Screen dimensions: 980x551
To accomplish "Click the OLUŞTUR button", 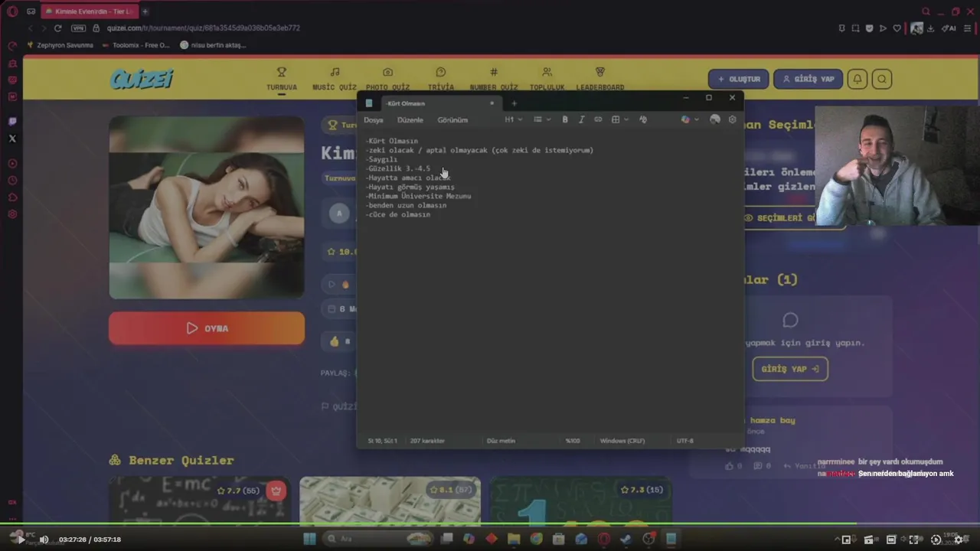I will 738,79.
